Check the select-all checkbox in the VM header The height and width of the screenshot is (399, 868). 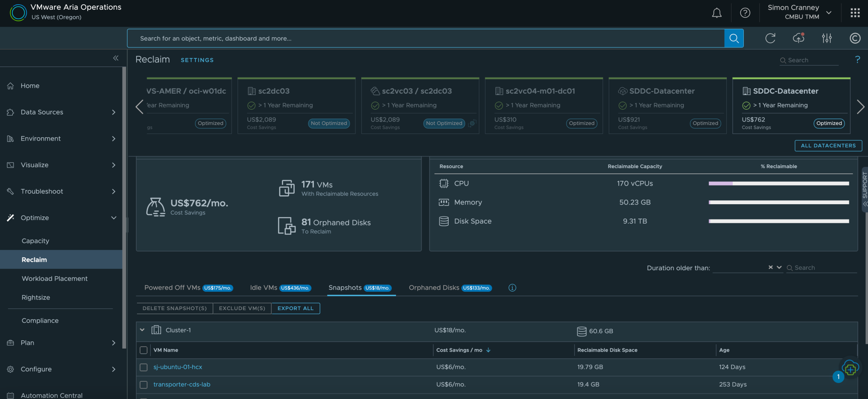(144, 350)
